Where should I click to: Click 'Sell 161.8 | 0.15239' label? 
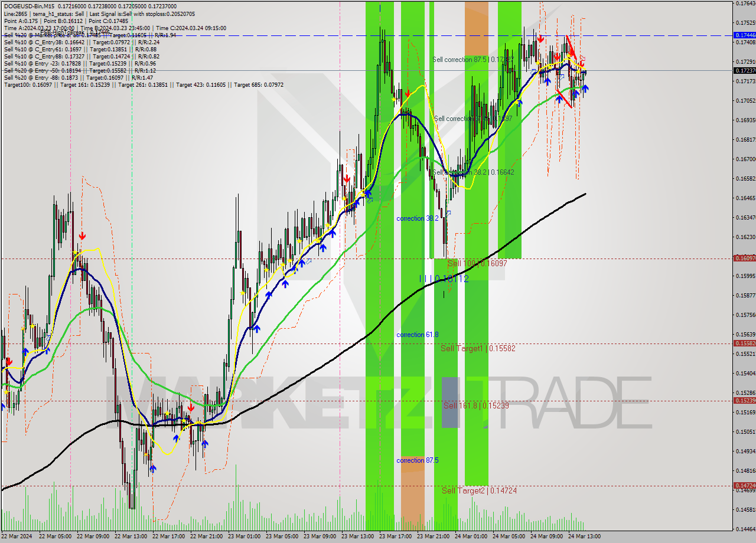coord(476,405)
